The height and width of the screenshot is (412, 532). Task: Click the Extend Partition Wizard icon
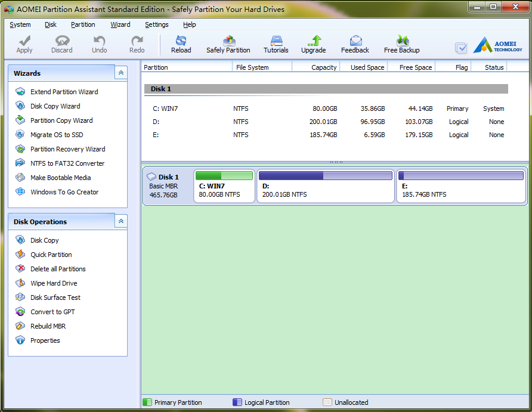click(x=20, y=92)
